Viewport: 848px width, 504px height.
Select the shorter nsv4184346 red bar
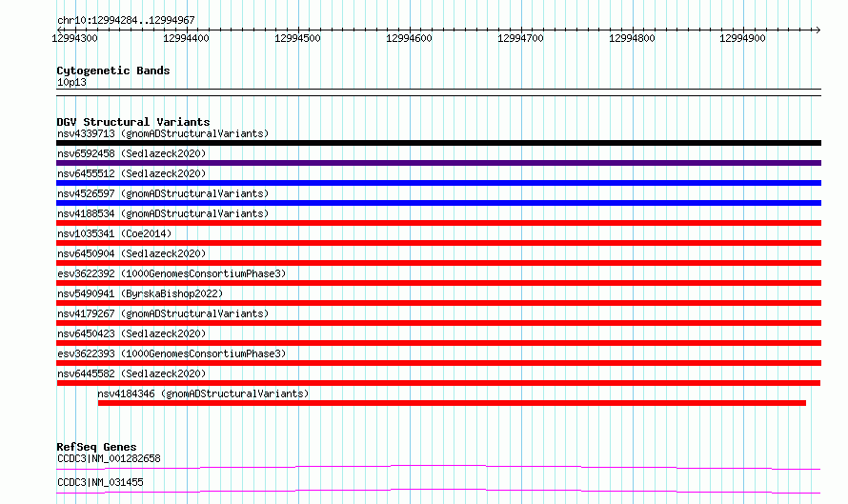pos(452,403)
